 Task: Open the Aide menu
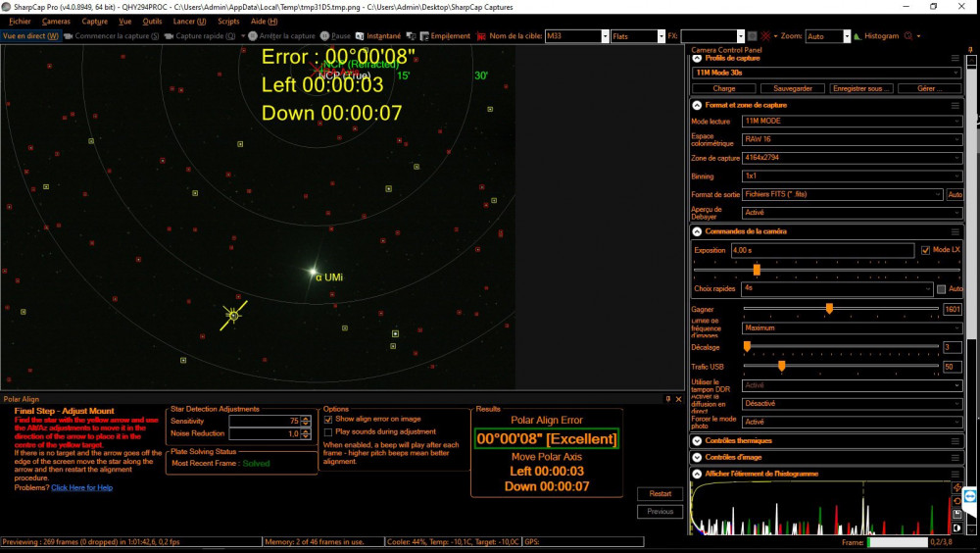(264, 22)
